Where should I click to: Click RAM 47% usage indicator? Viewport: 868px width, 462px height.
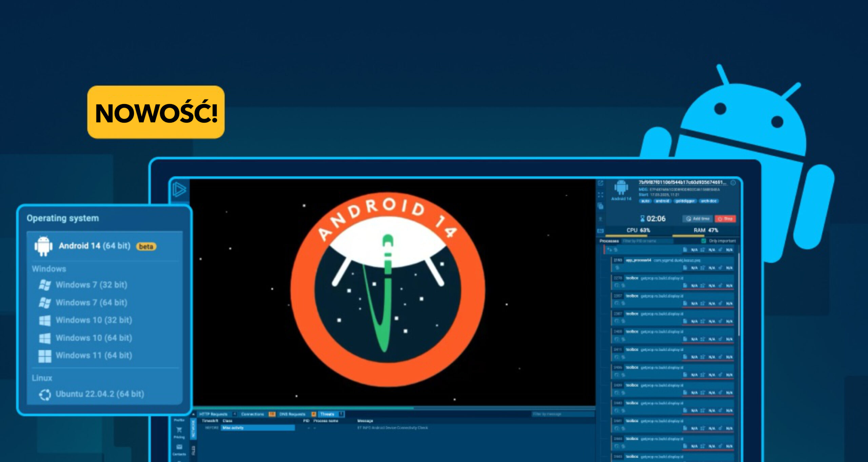pyautogui.click(x=706, y=230)
